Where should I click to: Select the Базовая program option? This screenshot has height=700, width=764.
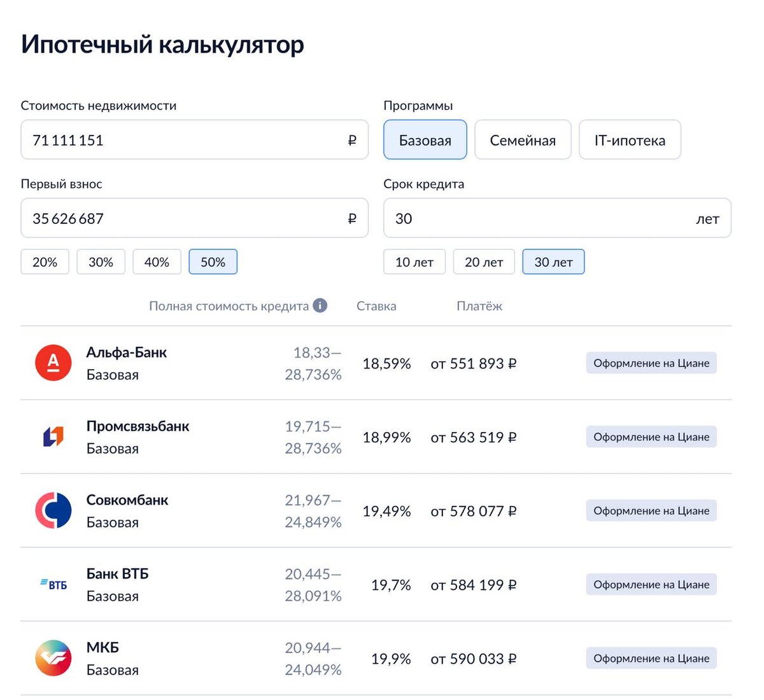click(x=425, y=140)
